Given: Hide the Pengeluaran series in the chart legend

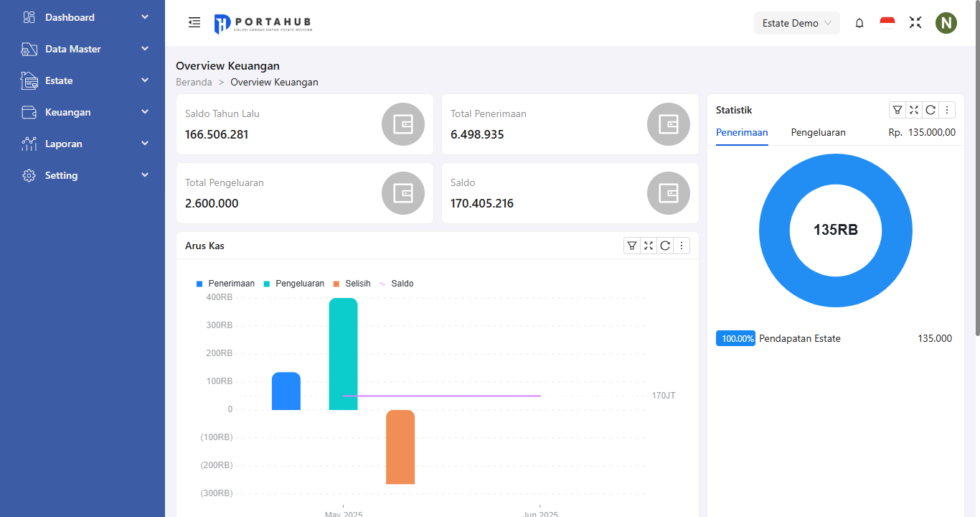Looking at the screenshot, I should (x=295, y=283).
